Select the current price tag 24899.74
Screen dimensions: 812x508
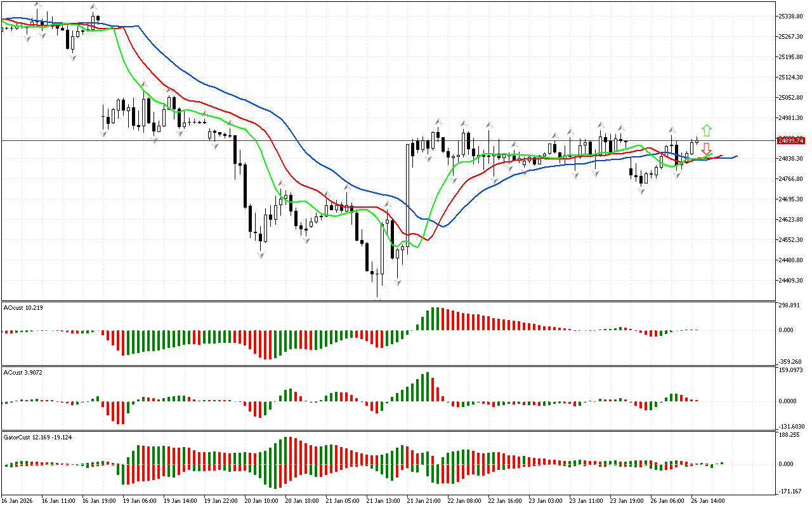(790, 140)
